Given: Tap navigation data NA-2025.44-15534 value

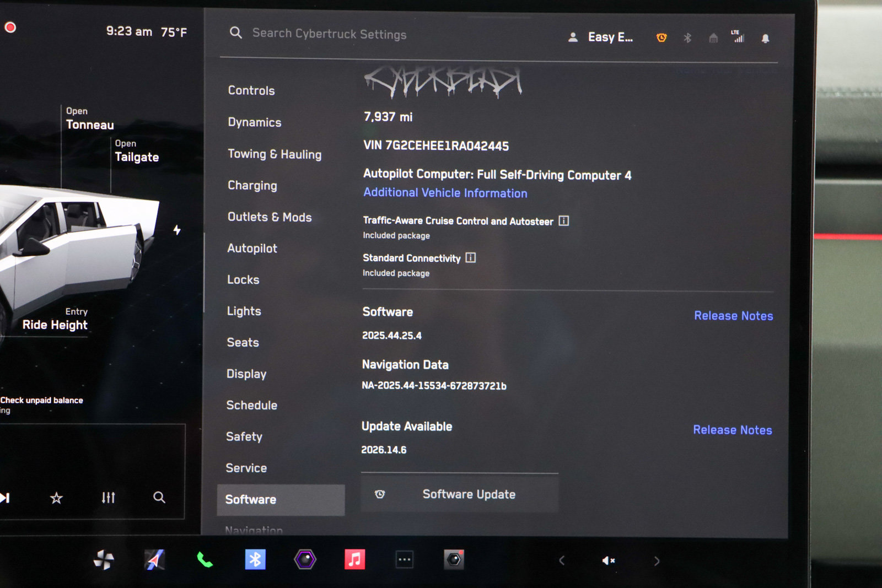Looking at the screenshot, I should (x=434, y=386).
